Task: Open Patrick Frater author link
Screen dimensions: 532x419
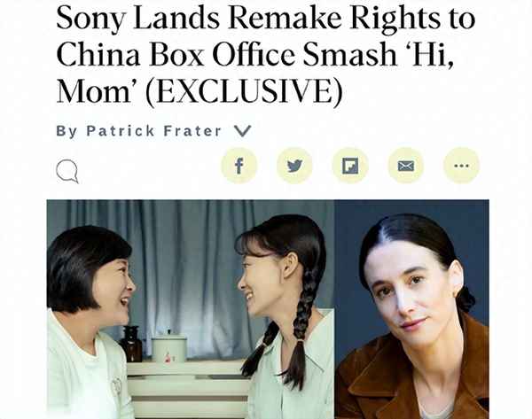Action: click(x=154, y=131)
